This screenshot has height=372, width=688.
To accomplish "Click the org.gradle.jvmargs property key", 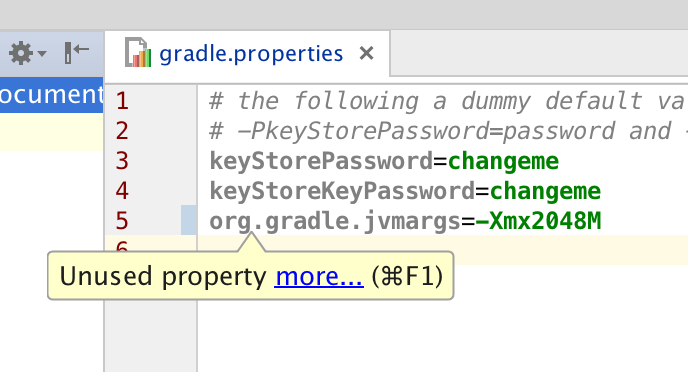I will point(335,221).
